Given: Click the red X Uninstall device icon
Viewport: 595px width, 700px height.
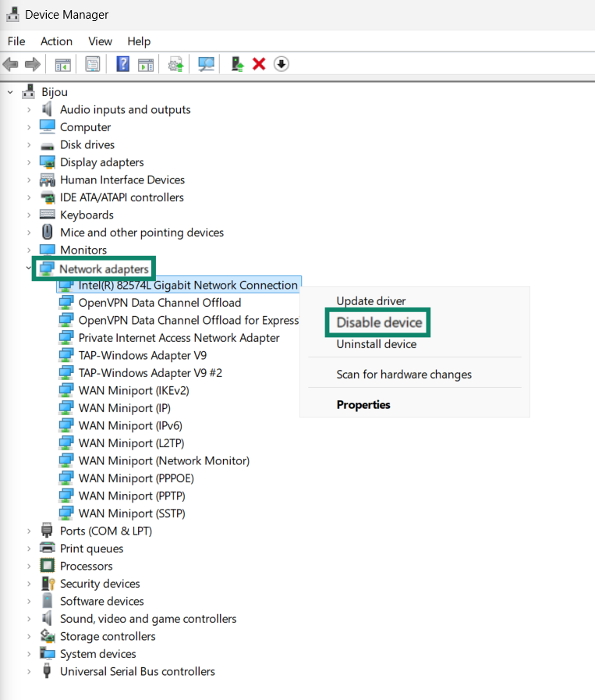Looking at the screenshot, I should 259,64.
